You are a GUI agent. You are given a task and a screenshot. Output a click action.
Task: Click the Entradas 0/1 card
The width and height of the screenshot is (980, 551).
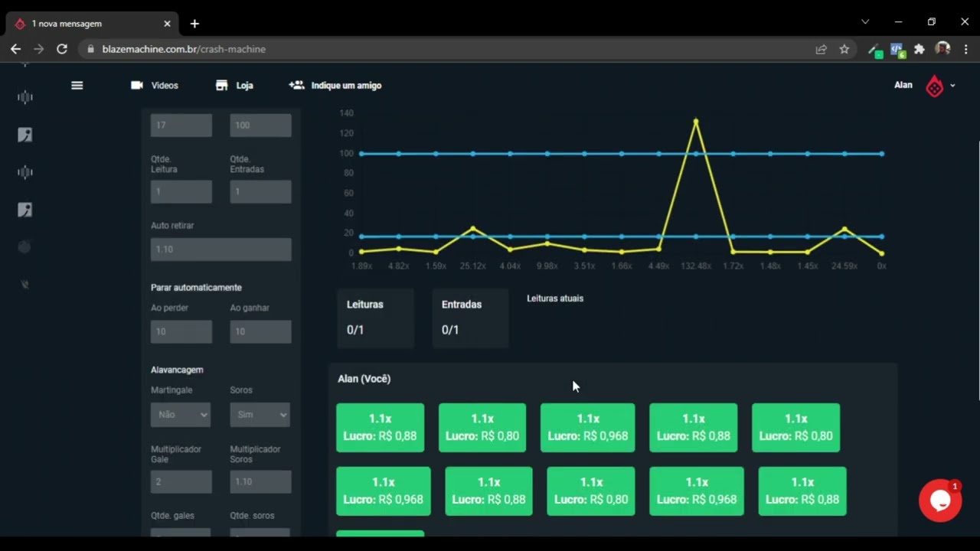pyautogui.click(x=470, y=318)
